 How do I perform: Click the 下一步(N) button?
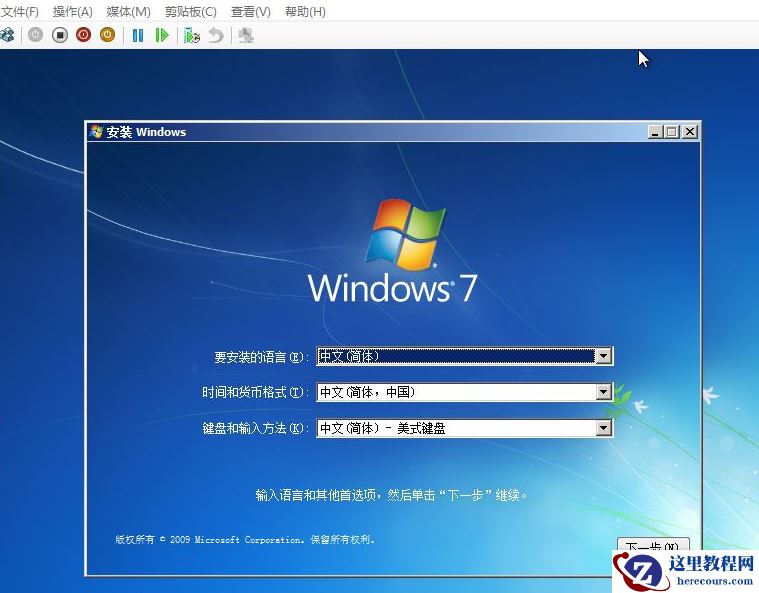tap(653, 544)
